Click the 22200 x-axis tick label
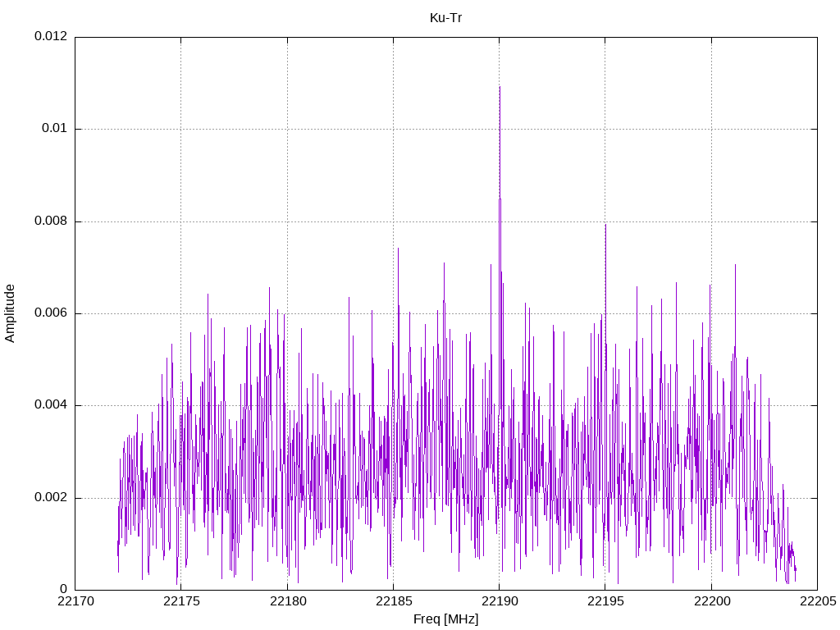840x630 pixels. 712,601
